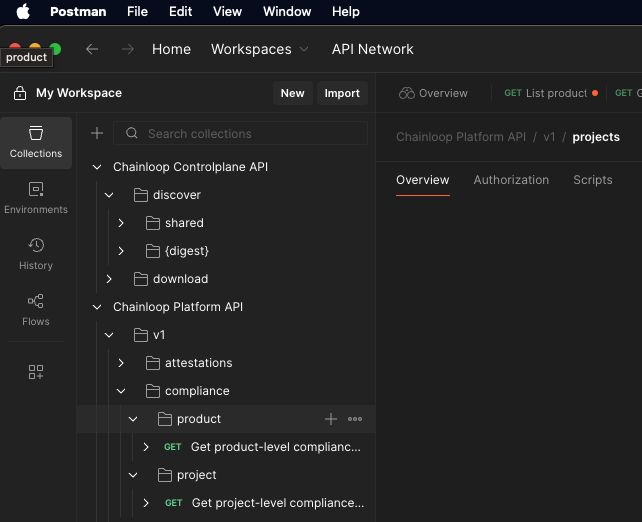Image resolution: width=642 pixels, height=522 pixels.
Task: Click the search magnifier icon
Action: pos(132,133)
